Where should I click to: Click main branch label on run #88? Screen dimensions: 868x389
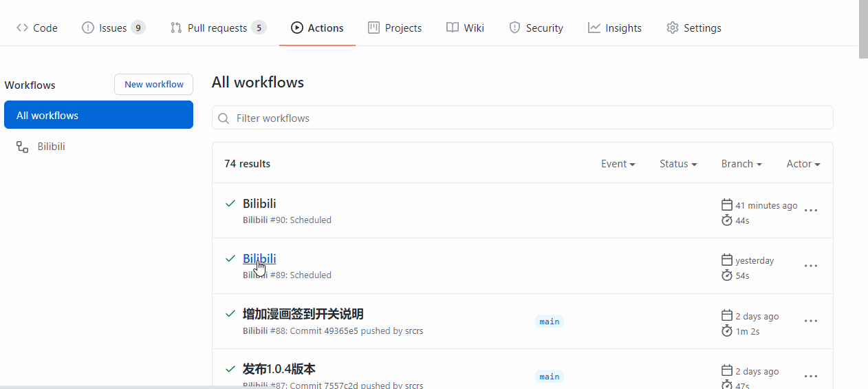point(550,322)
